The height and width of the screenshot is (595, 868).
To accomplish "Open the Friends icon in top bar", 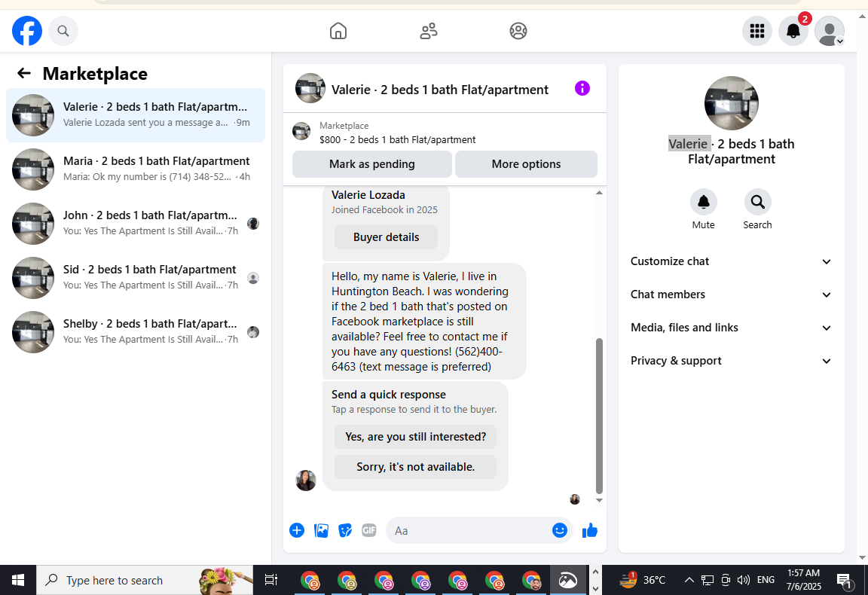I will 429,31.
